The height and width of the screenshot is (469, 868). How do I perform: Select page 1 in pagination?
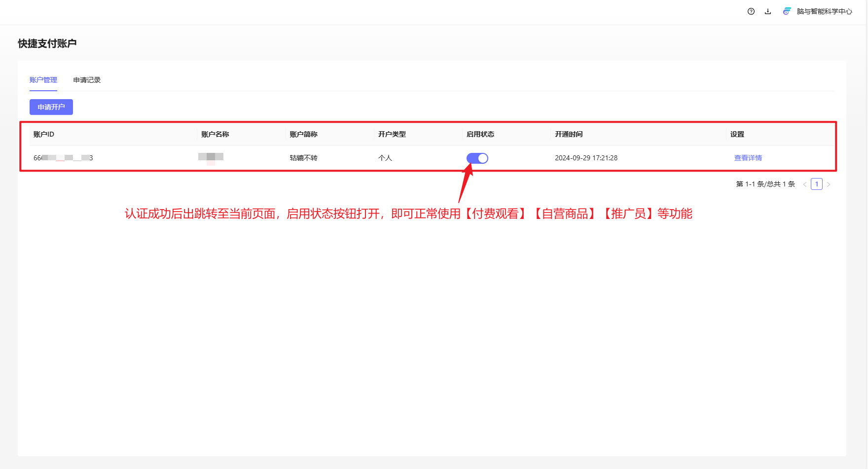(817, 184)
